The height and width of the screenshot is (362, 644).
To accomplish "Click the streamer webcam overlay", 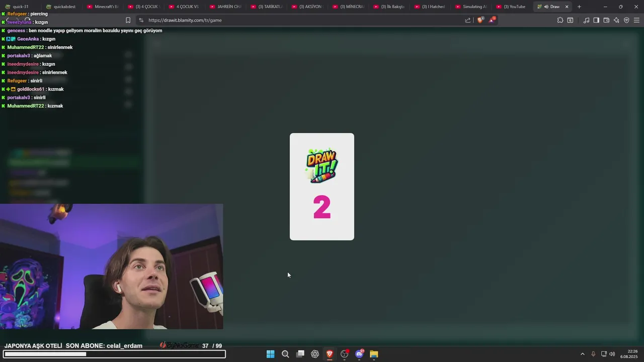I will pos(111,266).
